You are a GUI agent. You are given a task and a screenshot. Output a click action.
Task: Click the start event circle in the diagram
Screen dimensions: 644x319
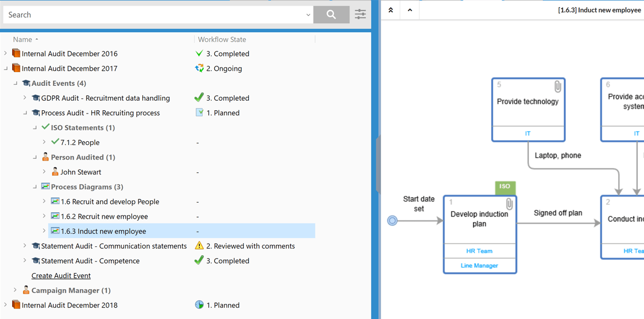tap(392, 222)
